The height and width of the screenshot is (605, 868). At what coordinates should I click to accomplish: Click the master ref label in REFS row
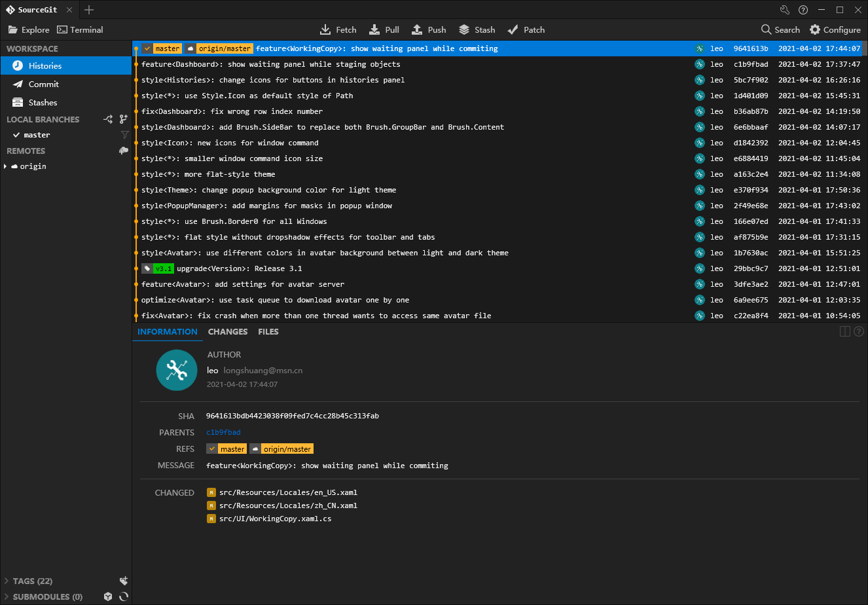226,449
